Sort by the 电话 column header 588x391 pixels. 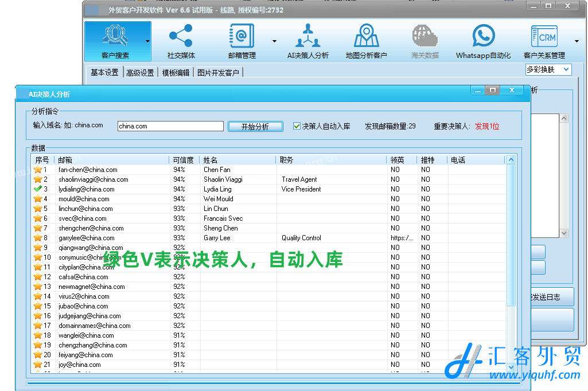pos(476,160)
